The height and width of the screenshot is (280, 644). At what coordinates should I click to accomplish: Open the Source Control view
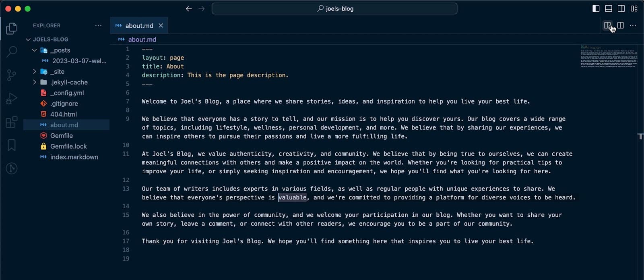click(12, 75)
